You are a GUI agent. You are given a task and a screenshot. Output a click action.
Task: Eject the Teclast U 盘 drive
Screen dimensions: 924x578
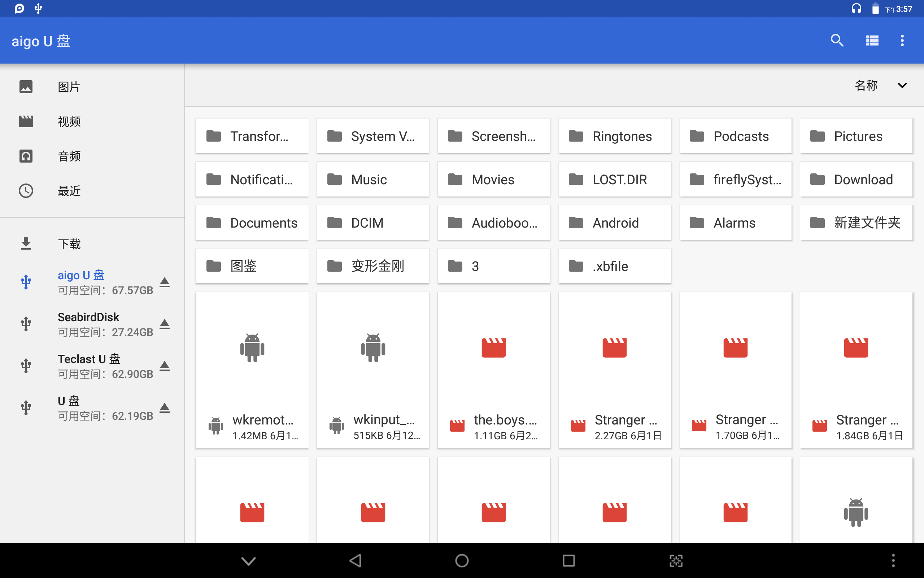click(165, 366)
